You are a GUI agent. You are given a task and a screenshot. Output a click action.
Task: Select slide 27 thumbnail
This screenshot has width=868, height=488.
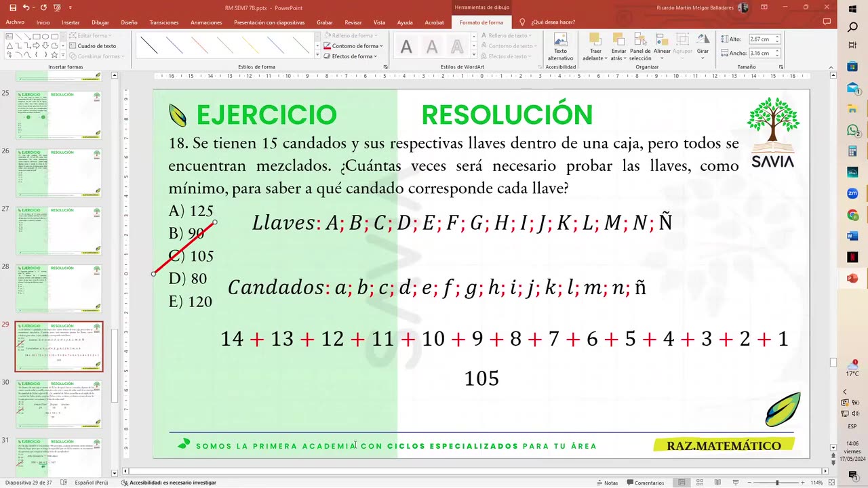pyautogui.click(x=59, y=231)
